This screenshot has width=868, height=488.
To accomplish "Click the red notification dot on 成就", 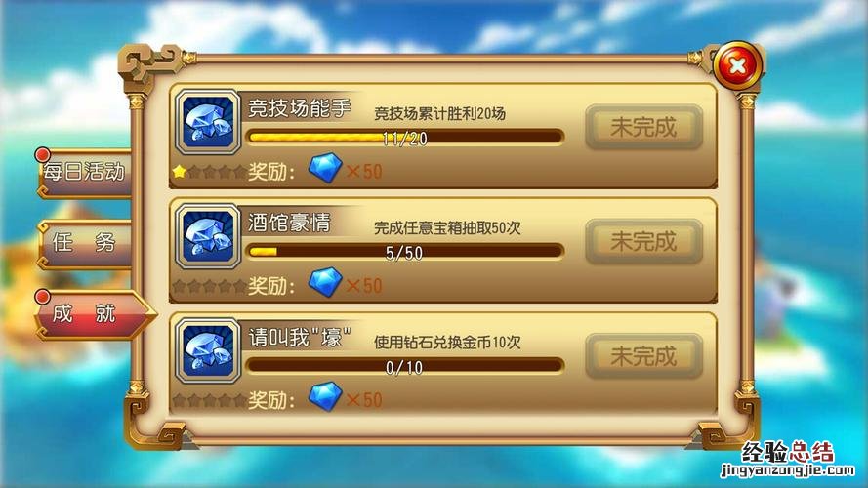I will point(43,297).
